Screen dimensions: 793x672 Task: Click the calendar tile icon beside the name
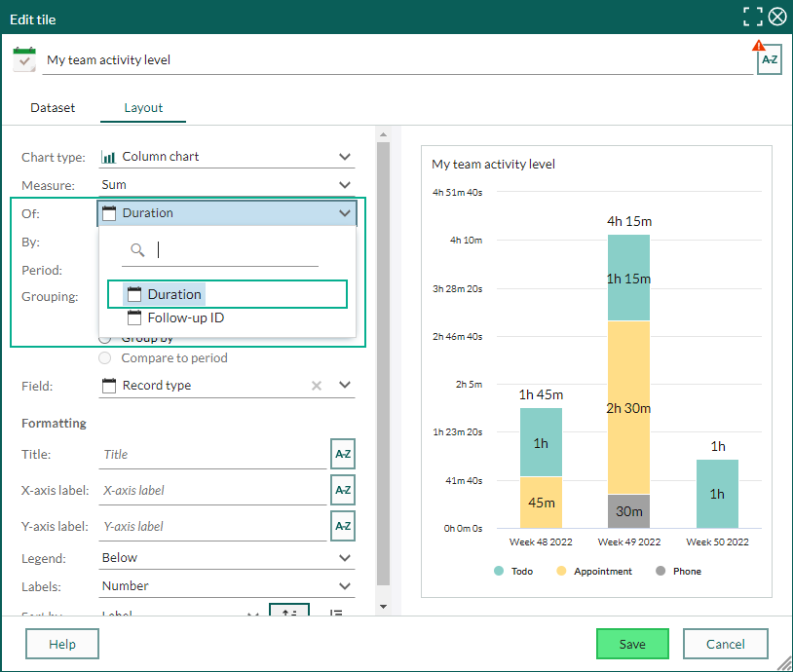(24, 59)
